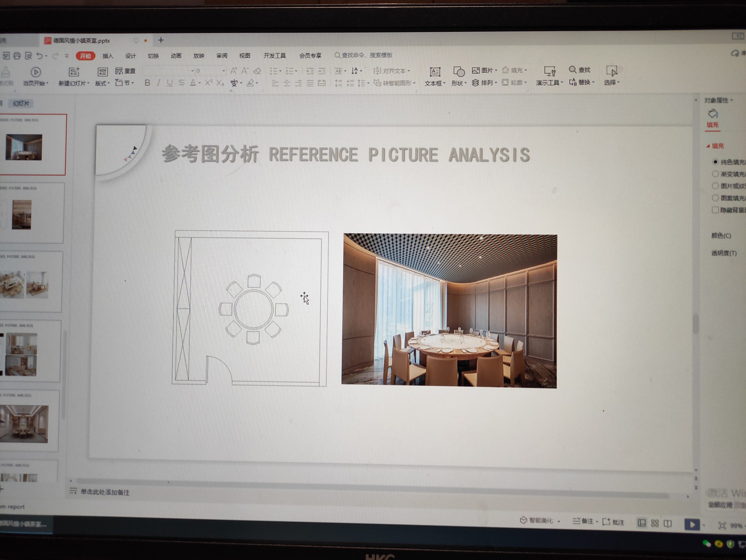Select the gradient fill (渐变填充) option
The width and height of the screenshot is (746, 560).
click(x=715, y=174)
